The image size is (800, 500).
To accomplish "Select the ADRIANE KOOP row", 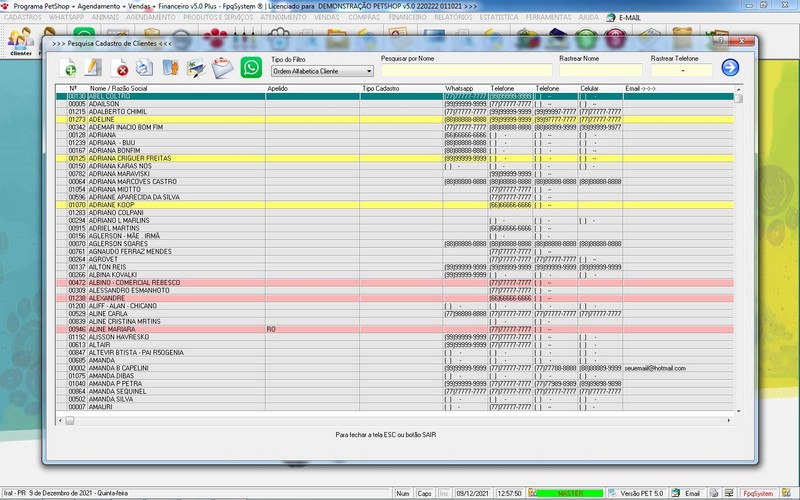I will click(x=394, y=205).
